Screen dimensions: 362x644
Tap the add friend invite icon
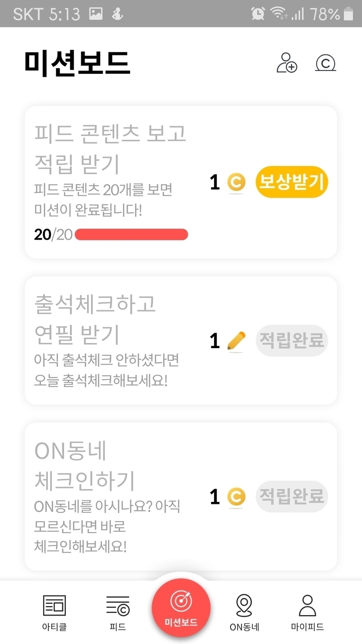tap(287, 63)
